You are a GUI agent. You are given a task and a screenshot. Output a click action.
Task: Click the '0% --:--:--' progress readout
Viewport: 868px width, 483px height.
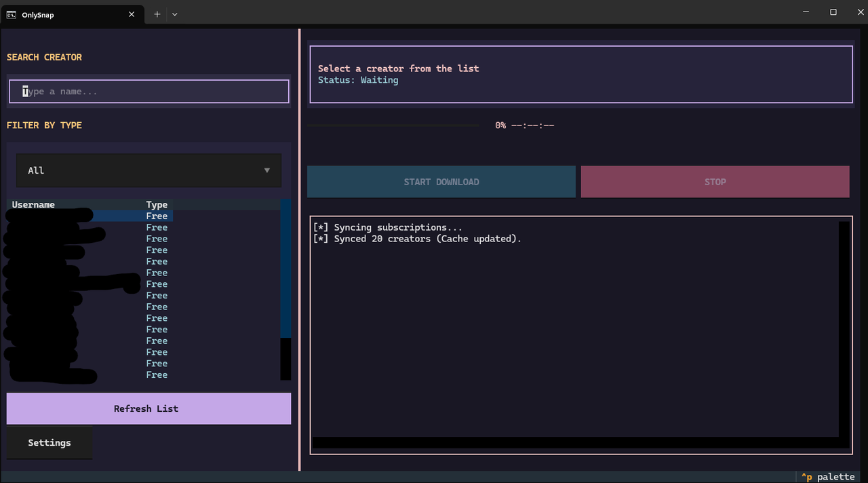[x=525, y=125]
